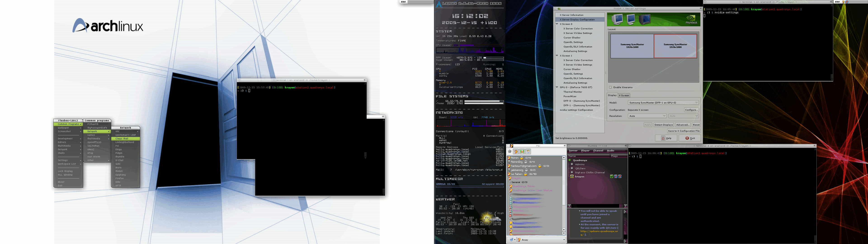This screenshot has width=868, height=244.
Task: Collapse the General contact group in Psi
Action: coord(510,182)
